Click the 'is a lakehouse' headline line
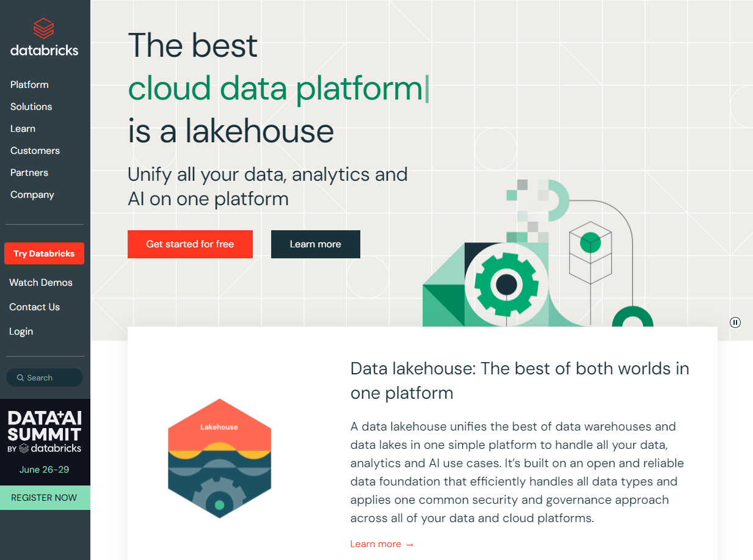 (x=231, y=131)
